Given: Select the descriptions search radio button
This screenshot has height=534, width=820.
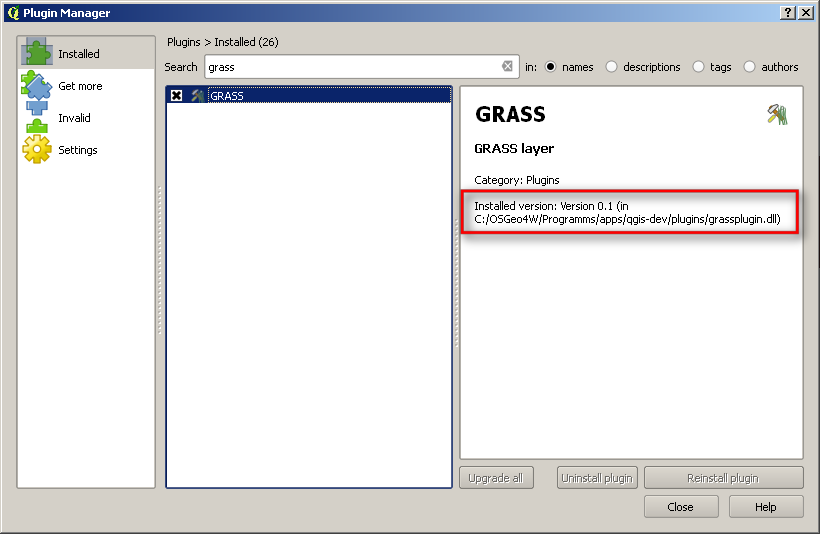Looking at the screenshot, I should (x=611, y=67).
